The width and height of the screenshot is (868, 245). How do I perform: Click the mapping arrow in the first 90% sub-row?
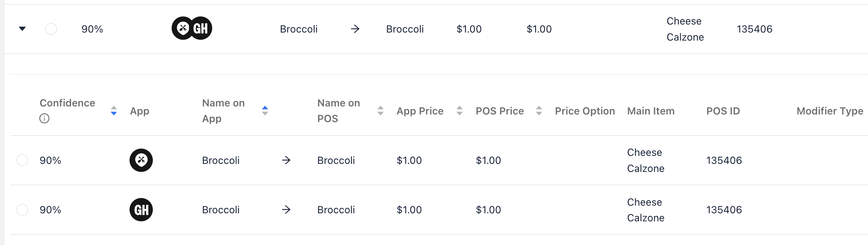tap(286, 160)
